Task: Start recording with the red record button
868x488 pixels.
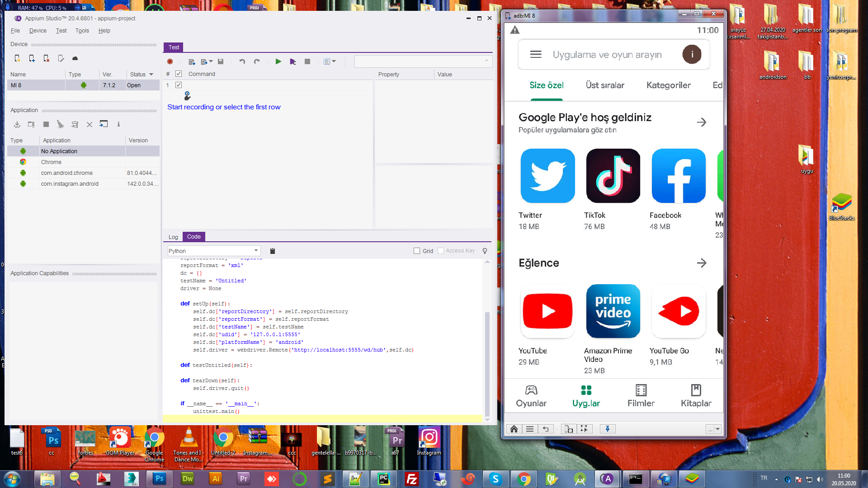Action: click(170, 61)
